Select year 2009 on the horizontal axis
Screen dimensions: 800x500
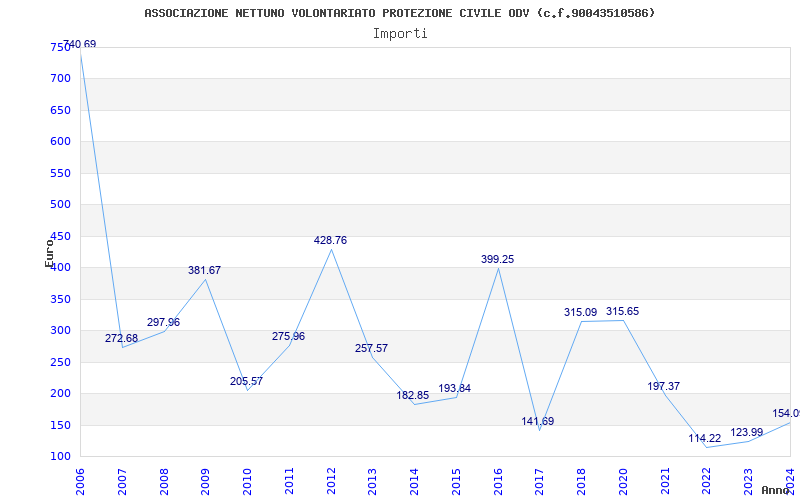[207, 478]
